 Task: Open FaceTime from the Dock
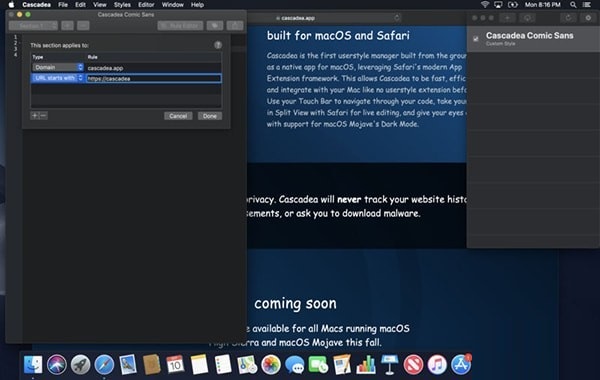[318, 364]
